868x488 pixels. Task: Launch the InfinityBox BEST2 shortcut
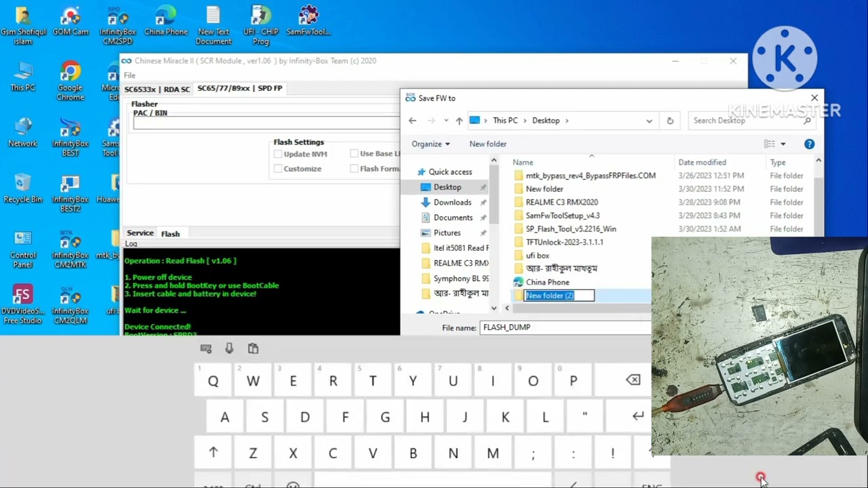(71, 193)
